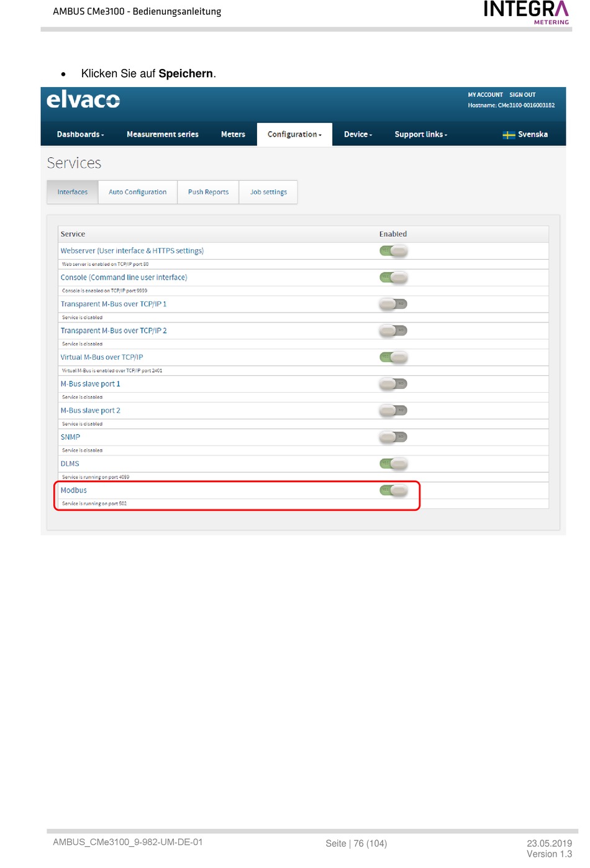The height and width of the screenshot is (868, 590).
Task: Switch to the Auto Configuration tab
Action: 137,192
